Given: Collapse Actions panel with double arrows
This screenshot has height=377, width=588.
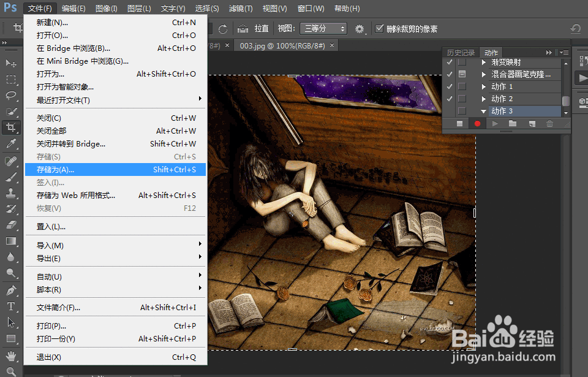Looking at the screenshot, I should pos(549,53).
